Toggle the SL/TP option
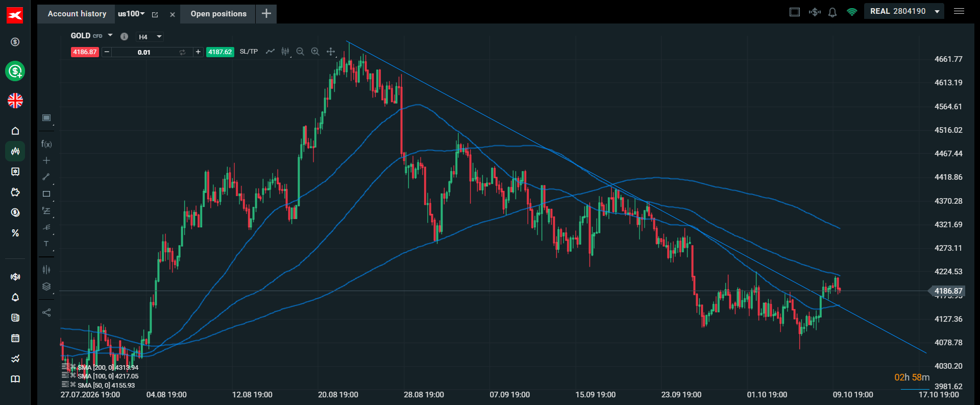Screen dimensions: 980x405 [x=249, y=52]
